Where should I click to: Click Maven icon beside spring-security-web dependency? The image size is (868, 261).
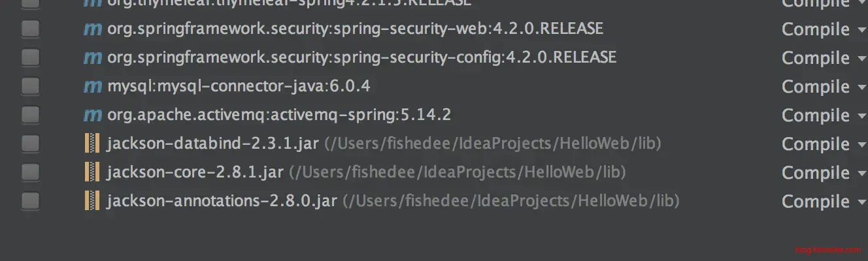tap(93, 29)
